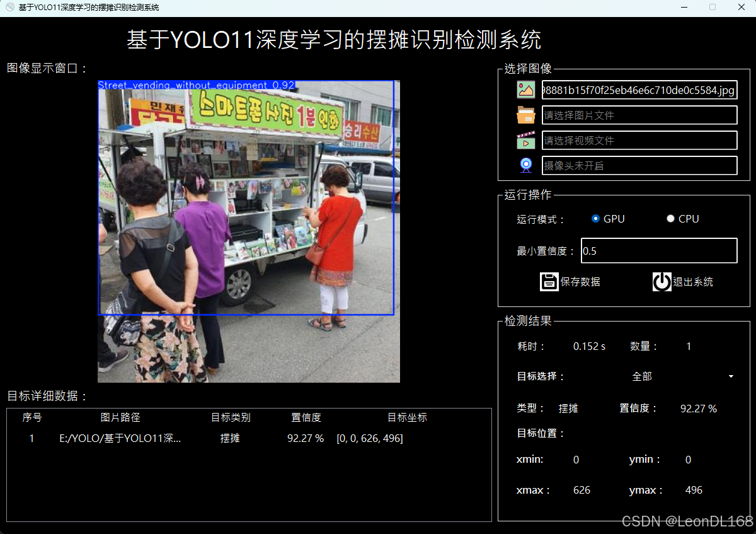
Task: Click the app icon in title bar
Action: point(10,8)
